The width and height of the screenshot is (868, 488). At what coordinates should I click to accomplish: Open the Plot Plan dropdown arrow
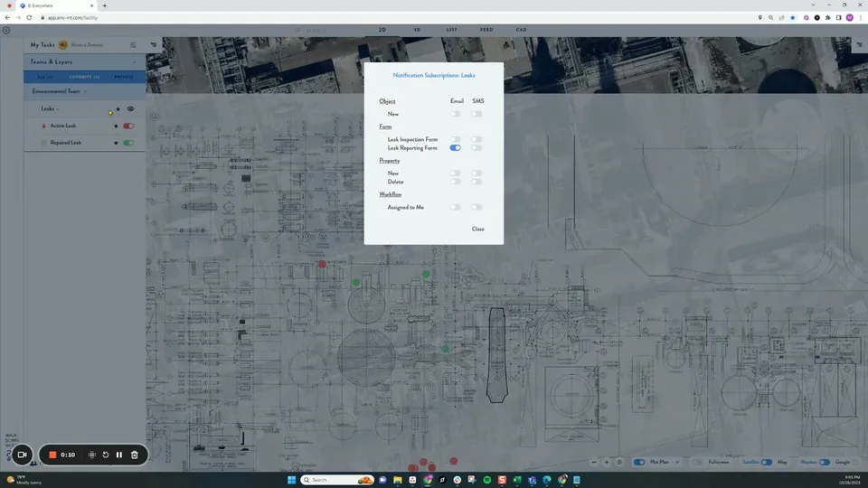click(677, 462)
